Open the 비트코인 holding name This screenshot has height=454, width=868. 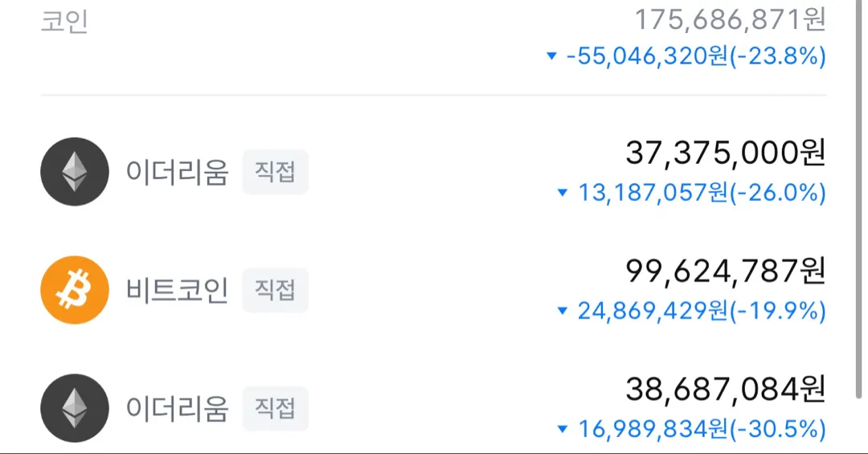pos(177,289)
